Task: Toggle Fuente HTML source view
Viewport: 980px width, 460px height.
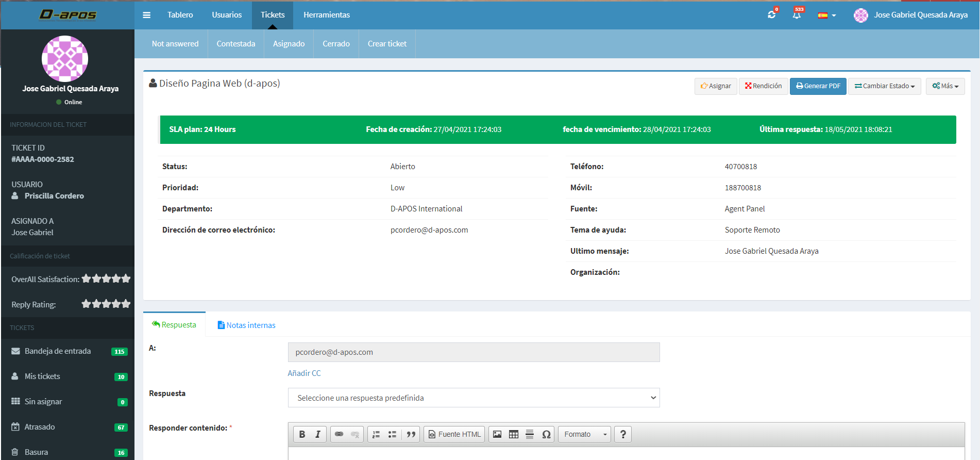Action: coord(454,434)
